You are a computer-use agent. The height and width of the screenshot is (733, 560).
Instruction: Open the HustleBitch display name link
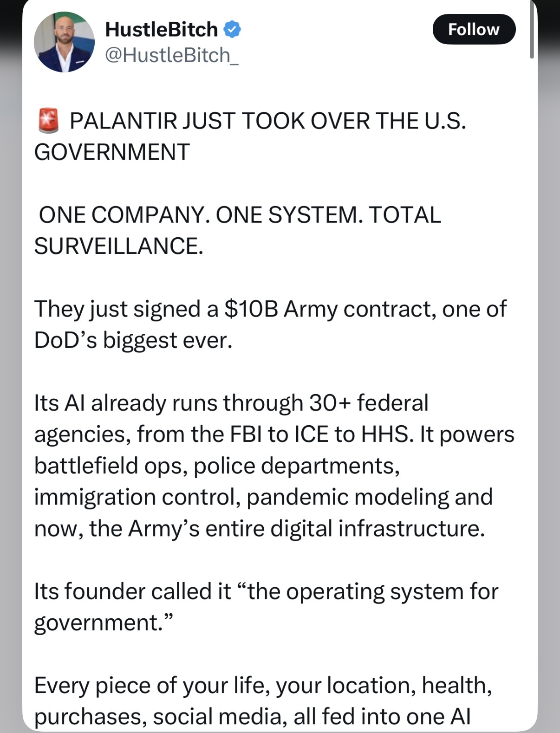click(161, 29)
